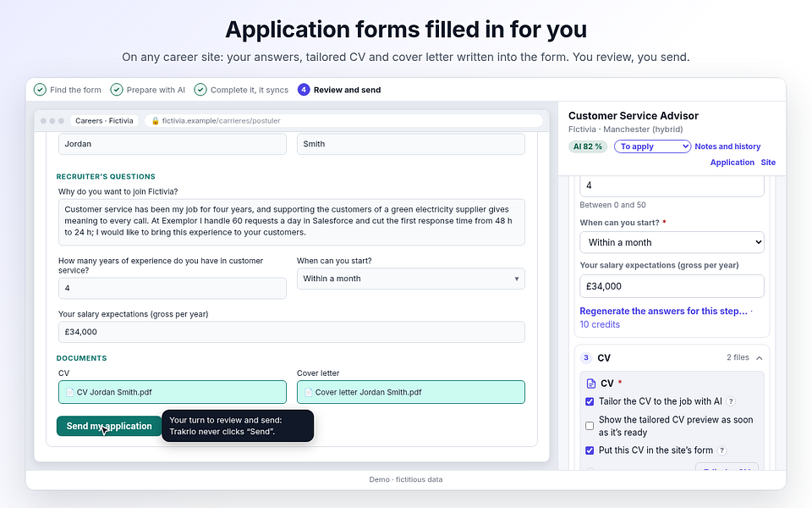The image size is (812, 508).
Task: Open Notes and history link
Action: tap(727, 146)
